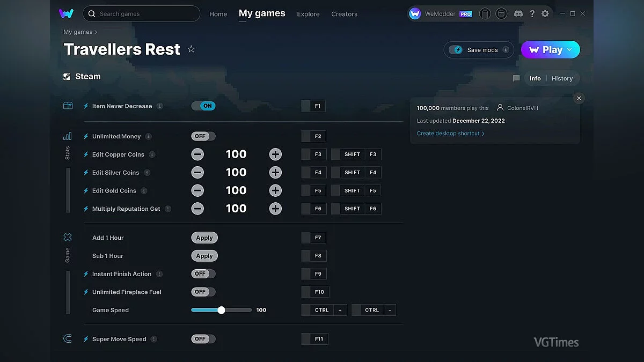644x362 pixels.
Task: Toggle the Save mods switch
Action: pos(456,50)
